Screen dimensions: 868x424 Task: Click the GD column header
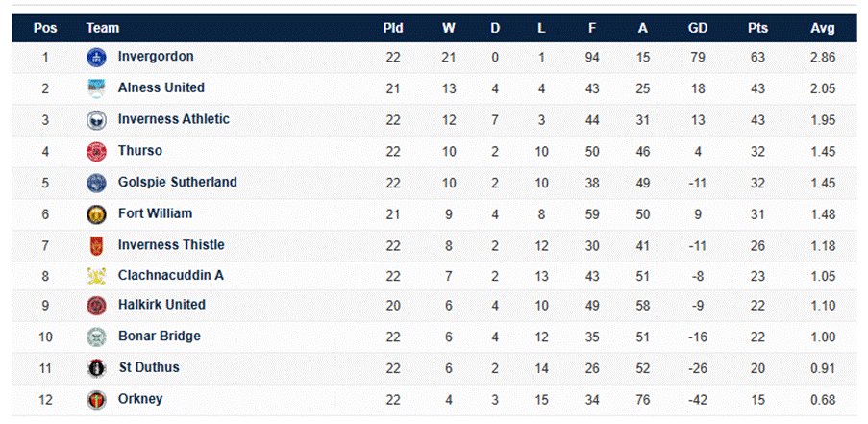point(698,28)
